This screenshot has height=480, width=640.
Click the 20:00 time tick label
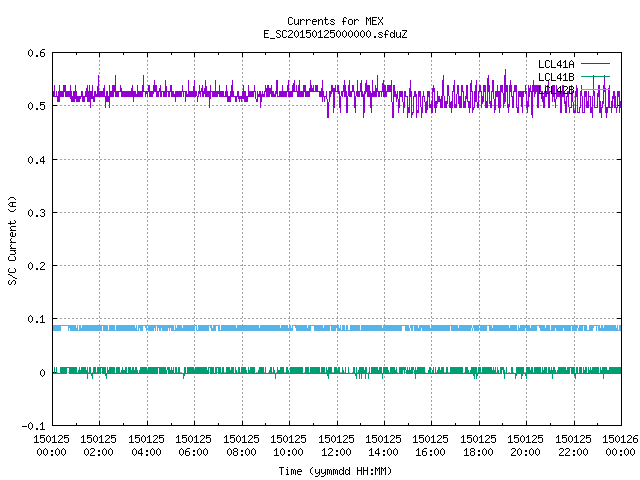pos(525,452)
